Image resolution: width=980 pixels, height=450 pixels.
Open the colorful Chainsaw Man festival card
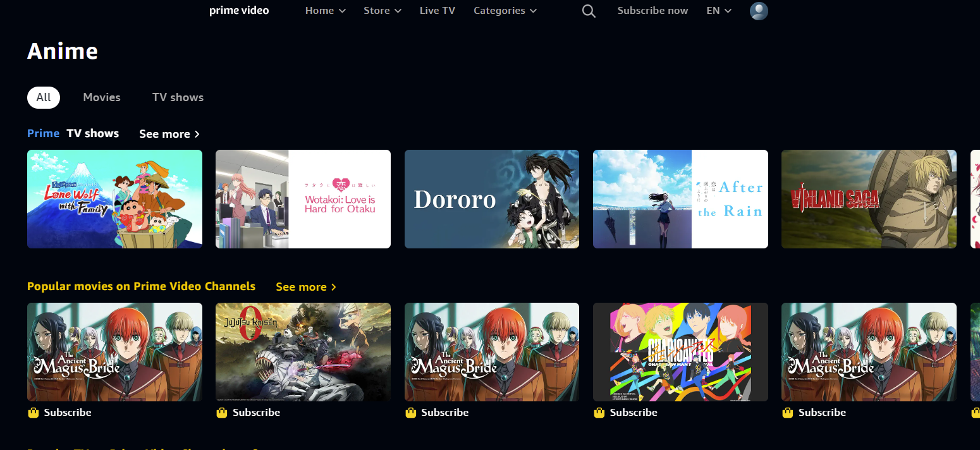tap(680, 352)
